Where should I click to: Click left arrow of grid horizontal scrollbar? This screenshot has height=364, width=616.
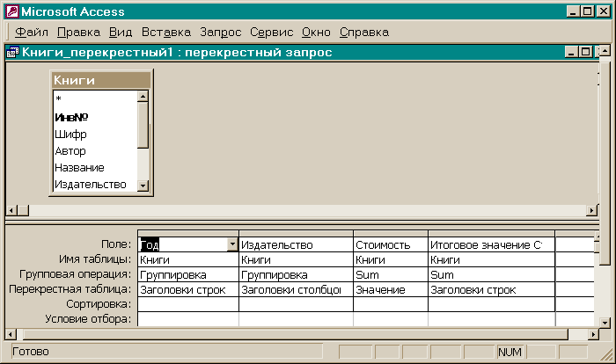point(11,335)
